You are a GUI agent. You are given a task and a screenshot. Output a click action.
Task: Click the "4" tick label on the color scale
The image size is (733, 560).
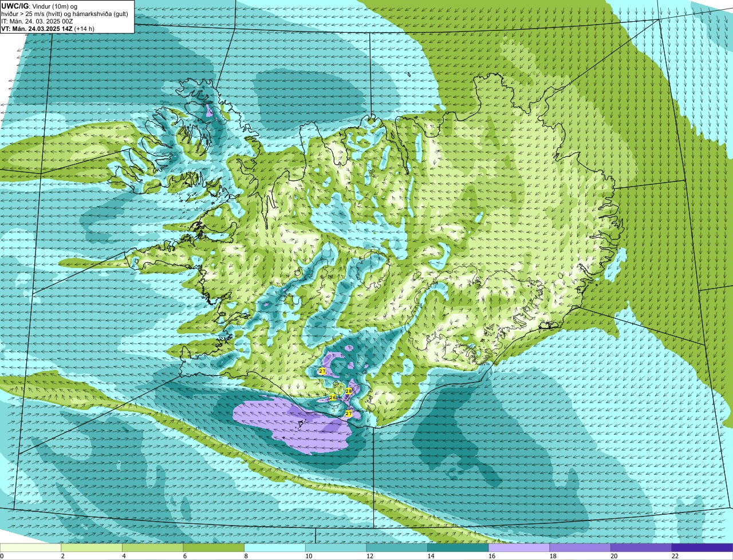(124, 556)
